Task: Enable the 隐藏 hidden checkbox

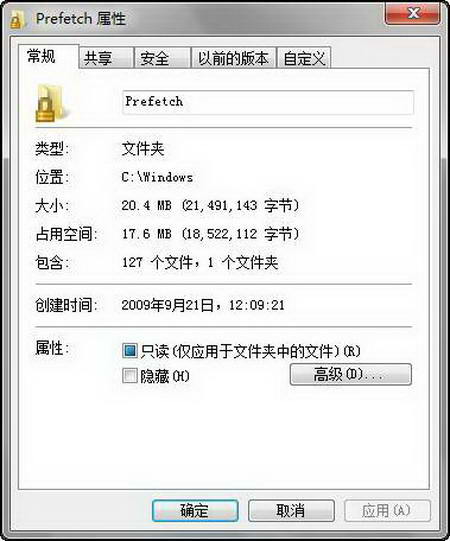Action: 130,375
